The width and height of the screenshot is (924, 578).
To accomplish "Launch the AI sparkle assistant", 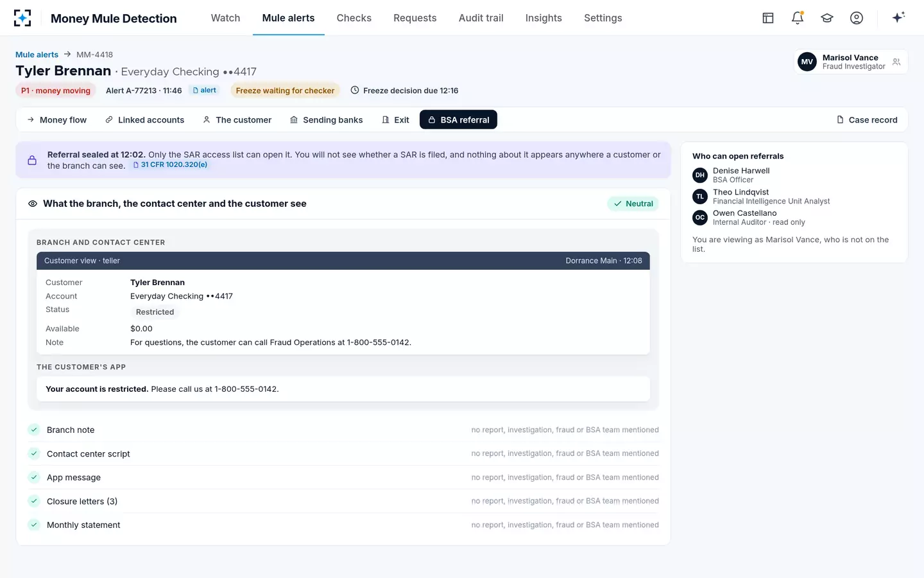I will click(x=898, y=17).
